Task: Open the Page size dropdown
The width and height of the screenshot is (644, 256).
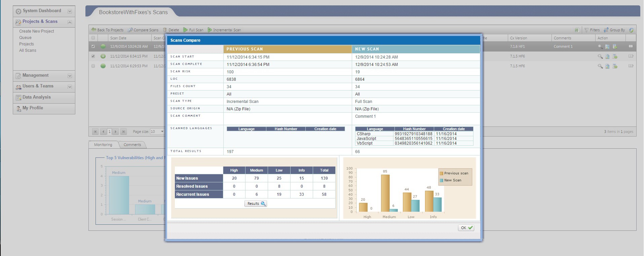Action: coord(162,132)
